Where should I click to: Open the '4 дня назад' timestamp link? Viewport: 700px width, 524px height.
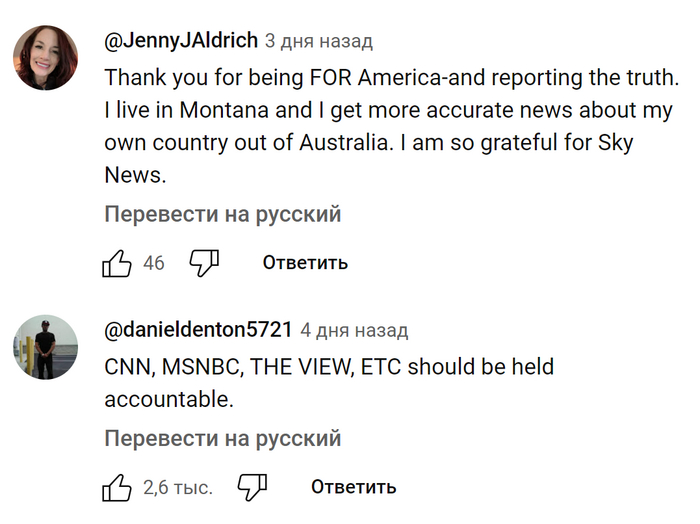[x=354, y=330]
